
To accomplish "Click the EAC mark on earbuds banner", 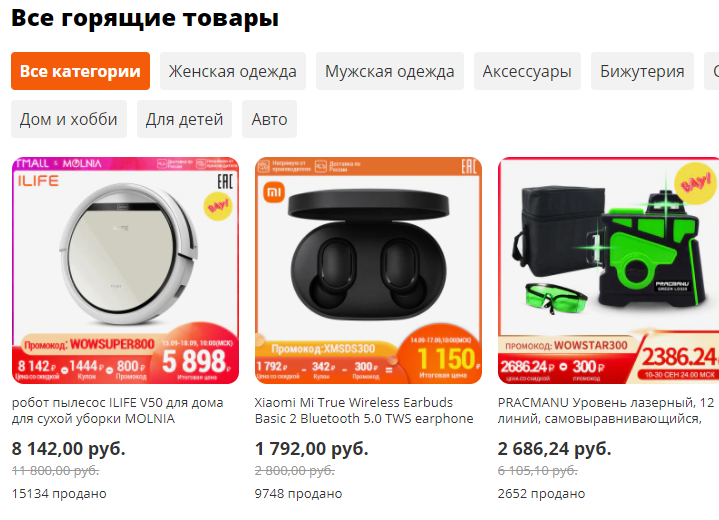I will (469, 167).
